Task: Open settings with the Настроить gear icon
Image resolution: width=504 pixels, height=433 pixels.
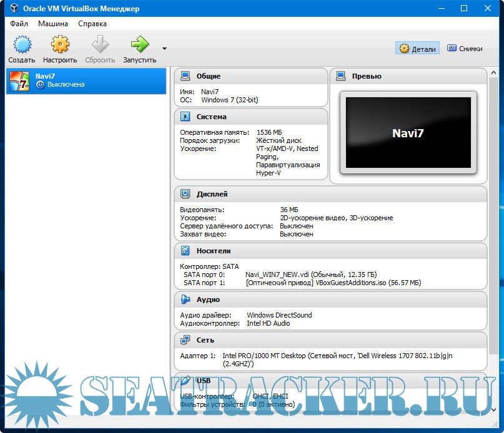Action: pyautogui.click(x=60, y=45)
